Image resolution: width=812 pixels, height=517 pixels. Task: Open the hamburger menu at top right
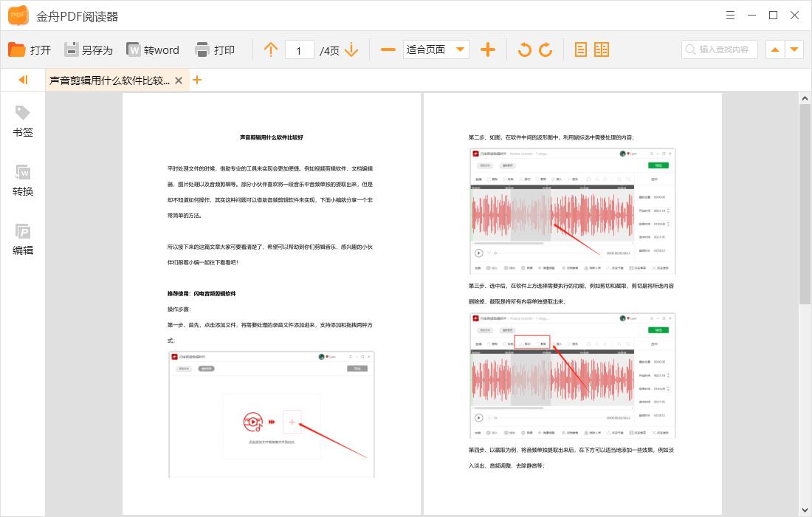point(730,15)
